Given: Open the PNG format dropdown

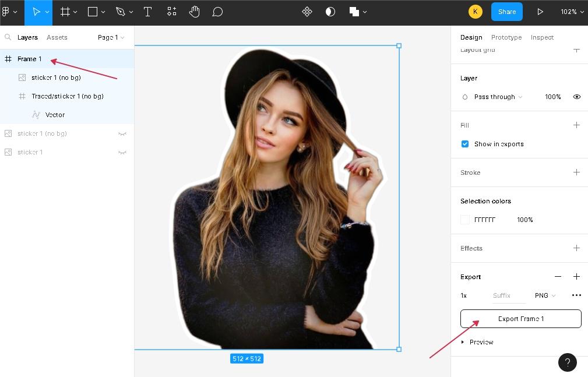Looking at the screenshot, I should tap(545, 295).
